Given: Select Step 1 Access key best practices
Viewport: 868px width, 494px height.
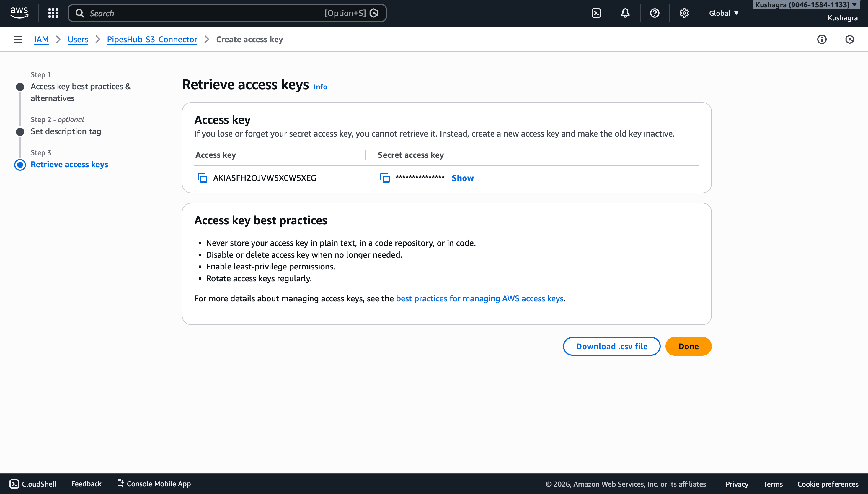Looking at the screenshot, I should (81, 92).
